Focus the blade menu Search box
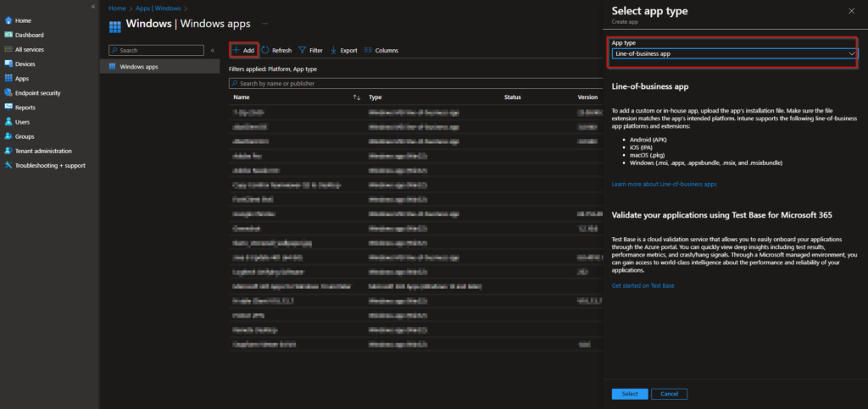 coord(157,50)
